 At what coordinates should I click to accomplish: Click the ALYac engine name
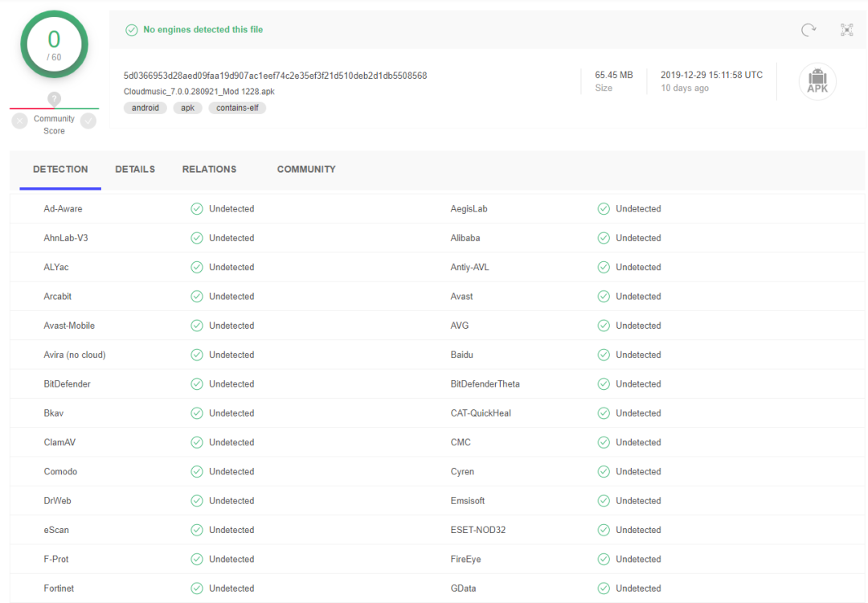tap(56, 267)
